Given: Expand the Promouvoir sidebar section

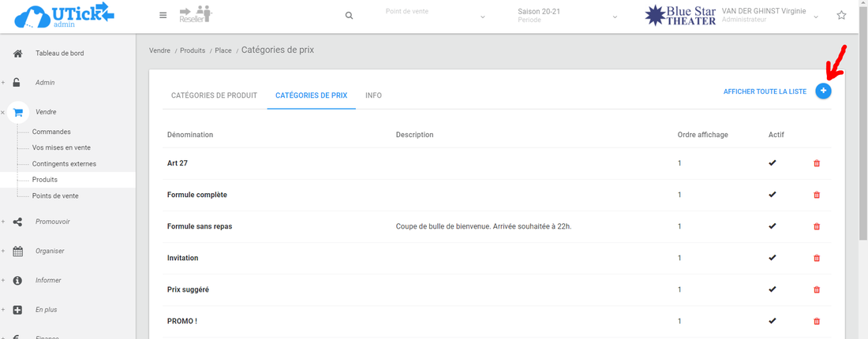Looking at the screenshot, I should coord(52,222).
